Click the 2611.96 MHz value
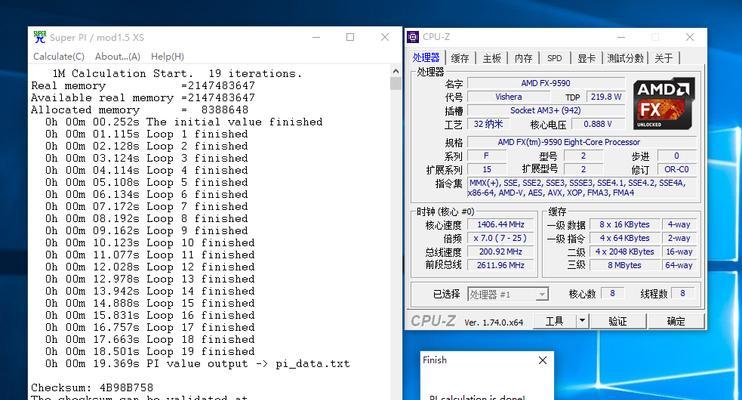Viewport: 742px width, 400px height. pos(501,265)
